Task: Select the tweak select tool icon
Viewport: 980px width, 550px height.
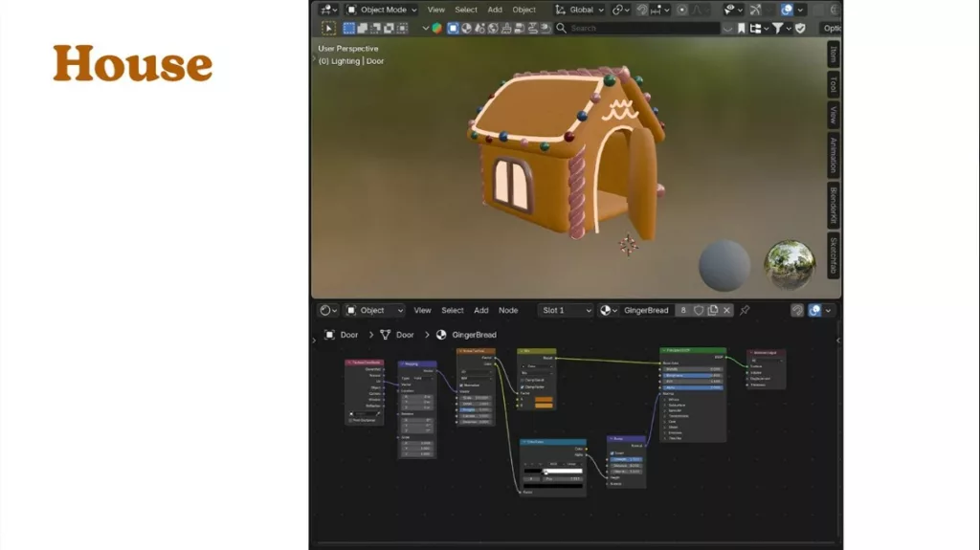Action: [x=328, y=28]
